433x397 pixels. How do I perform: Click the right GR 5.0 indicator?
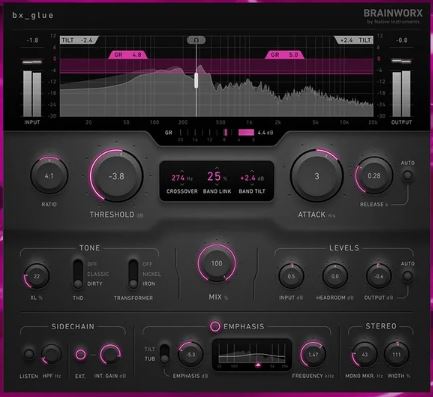[284, 55]
